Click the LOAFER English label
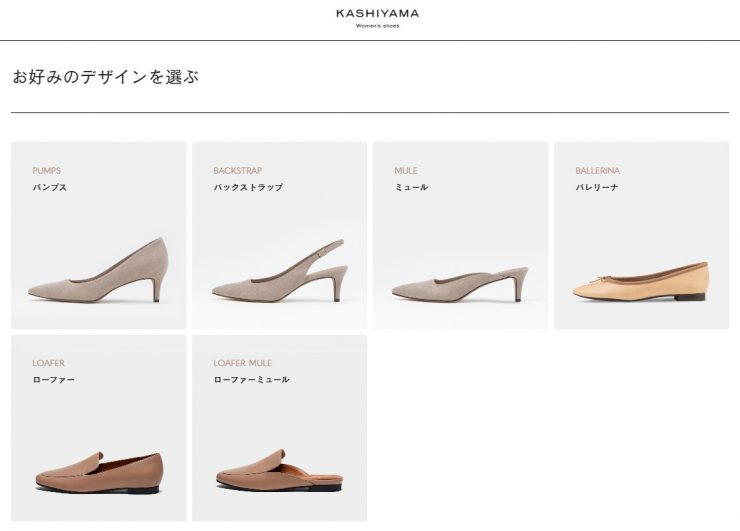 click(48, 363)
